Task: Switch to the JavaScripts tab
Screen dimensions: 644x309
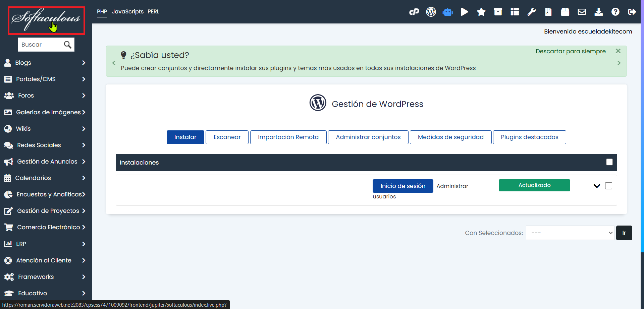Action: click(x=128, y=12)
